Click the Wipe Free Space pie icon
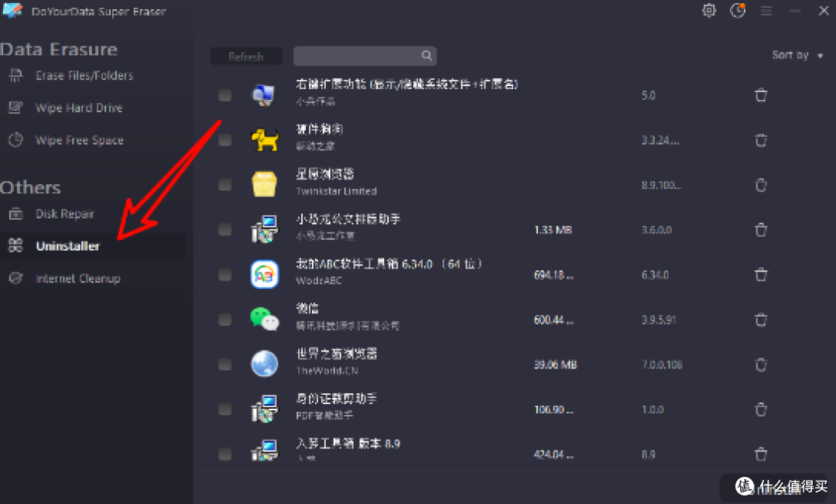Screen dimensions: 836x504 (15, 140)
